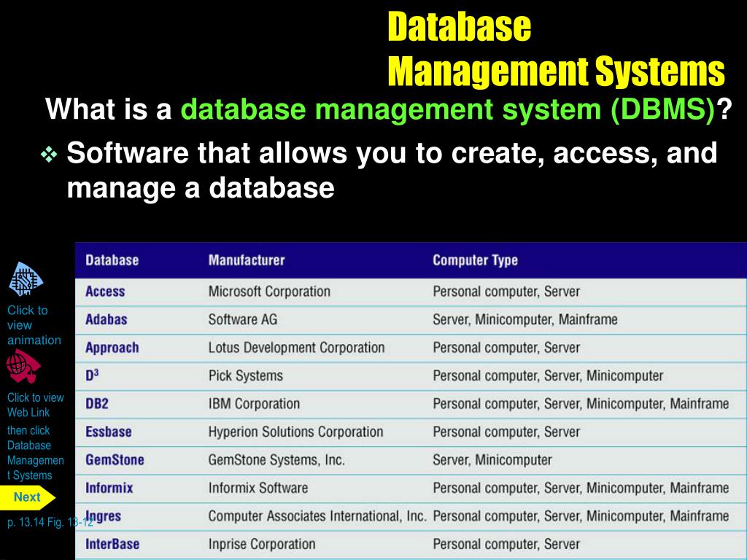The width and height of the screenshot is (747, 560).
Task: Click the yellow Next arrow button
Action: pos(27,497)
